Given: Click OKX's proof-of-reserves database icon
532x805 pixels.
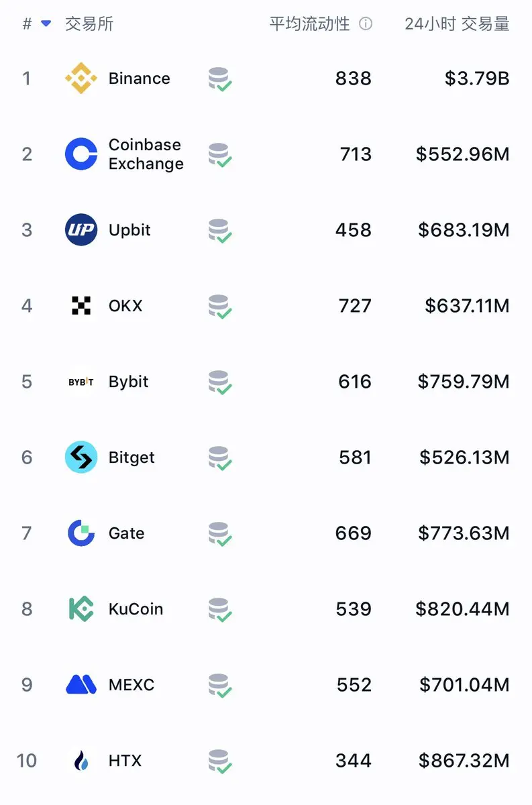Looking at the screenshot, I should click(219, 307).
